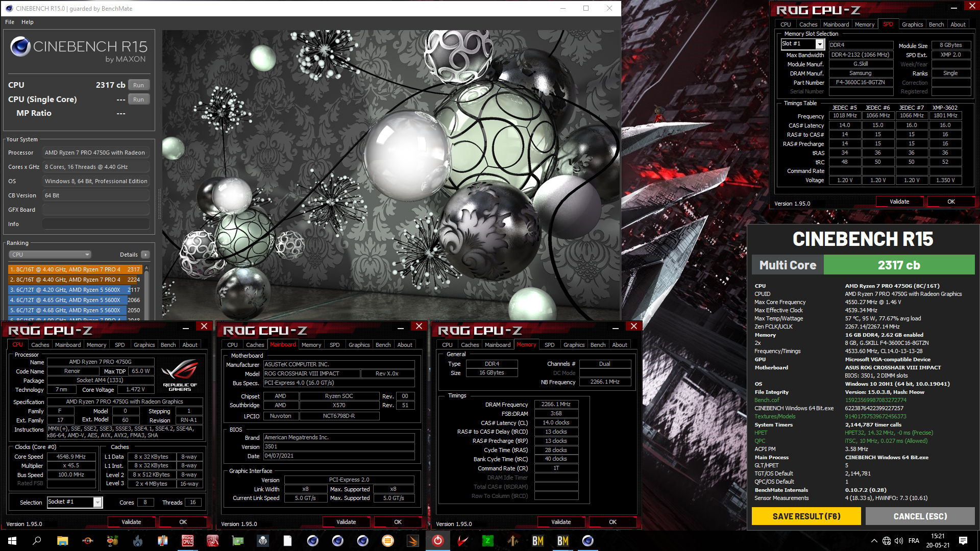This screenshot has height=551, width=980.
Task: Select ranking row Ryzen 5 5600X 2066
Action: (x=75, y=300)
